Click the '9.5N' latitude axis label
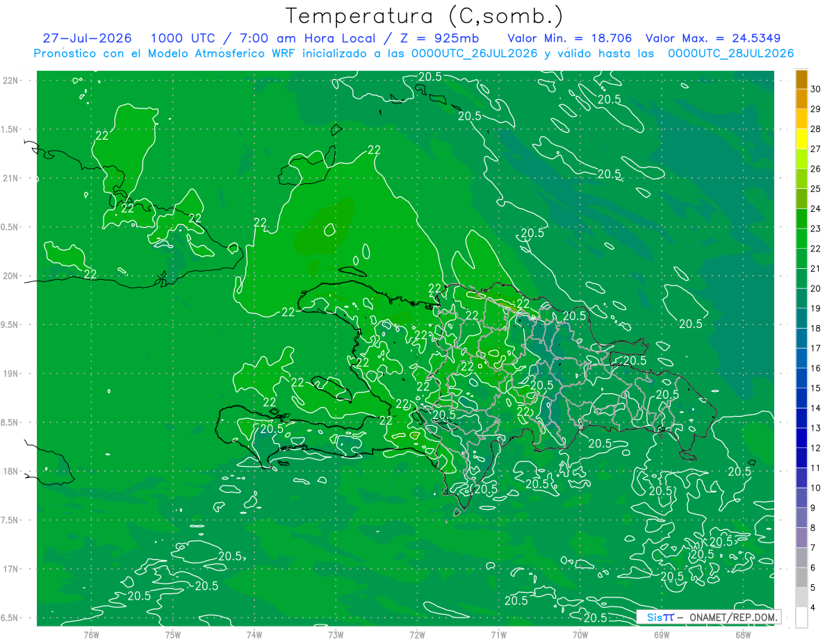The height and width of the screenshot is (644, 834). click(x=9, y=324)
